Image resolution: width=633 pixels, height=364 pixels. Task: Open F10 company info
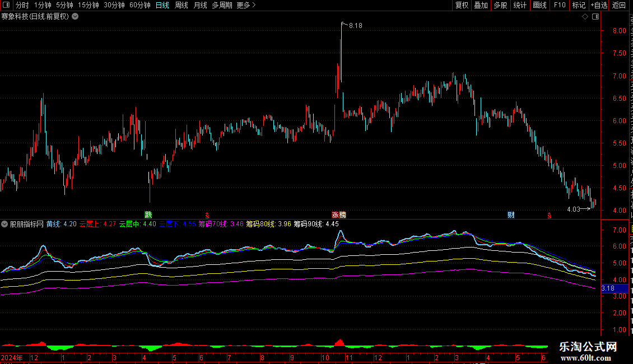click(x=560, y=5)
